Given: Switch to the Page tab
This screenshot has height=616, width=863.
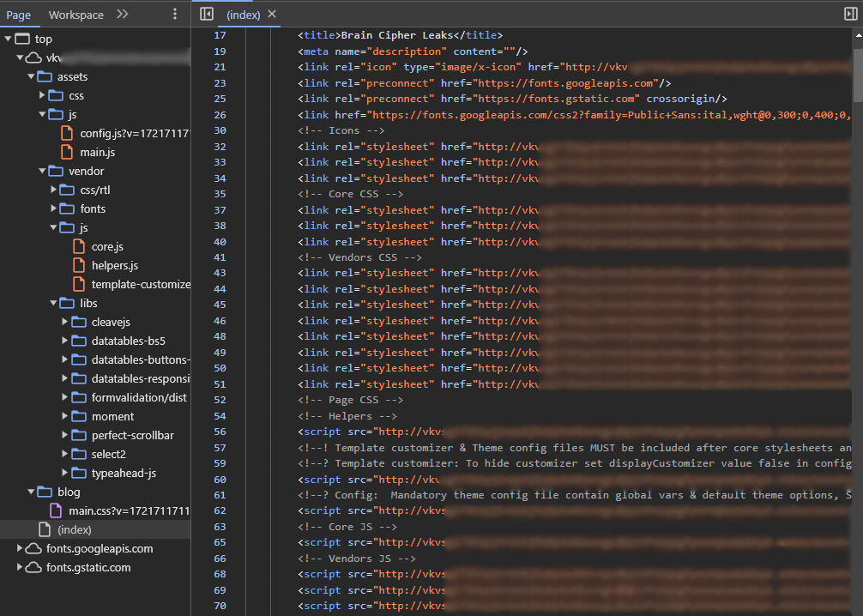Looking at the screenshot, I should 19,15.
